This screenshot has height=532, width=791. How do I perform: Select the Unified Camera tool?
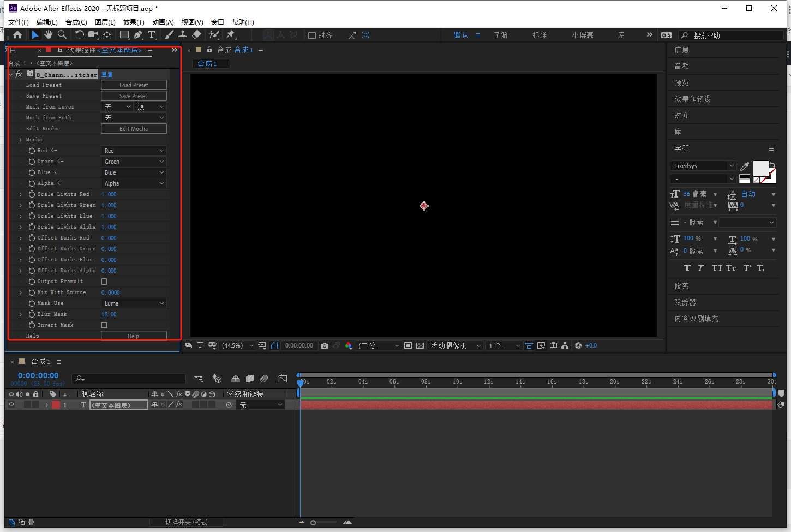pyautogui.click(x=93, y=35)
